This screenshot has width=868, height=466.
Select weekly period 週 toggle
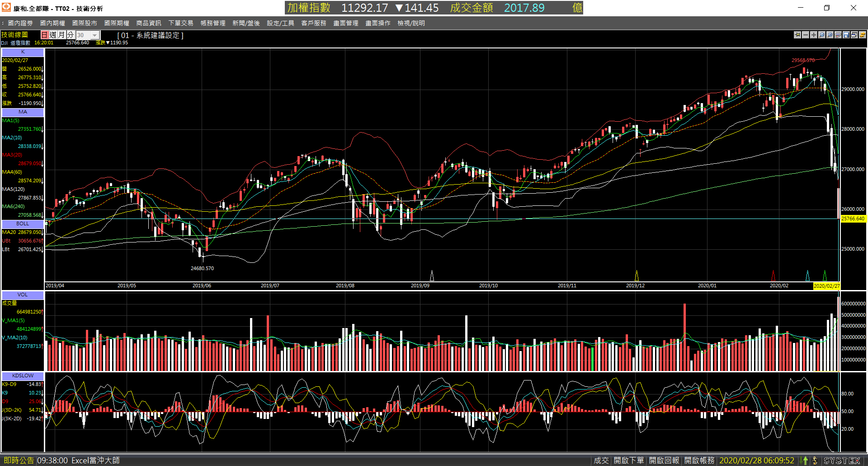pos(53,35)
